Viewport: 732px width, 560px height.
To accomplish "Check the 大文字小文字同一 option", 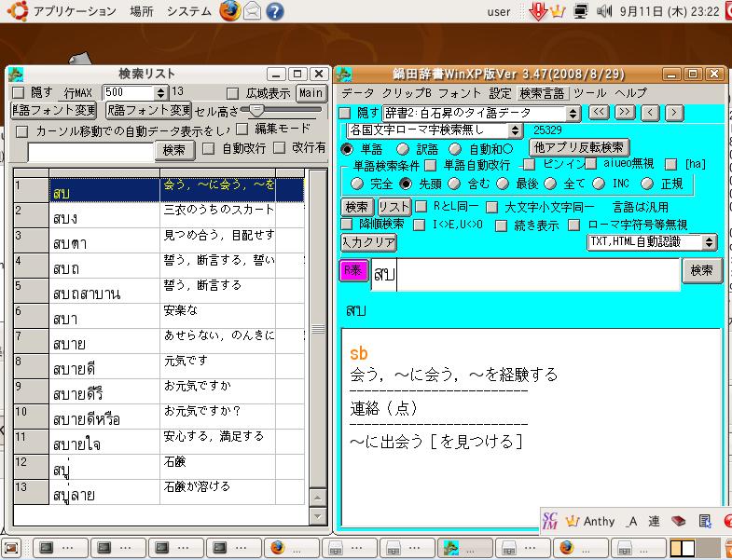I will click(x=492, y=206).
